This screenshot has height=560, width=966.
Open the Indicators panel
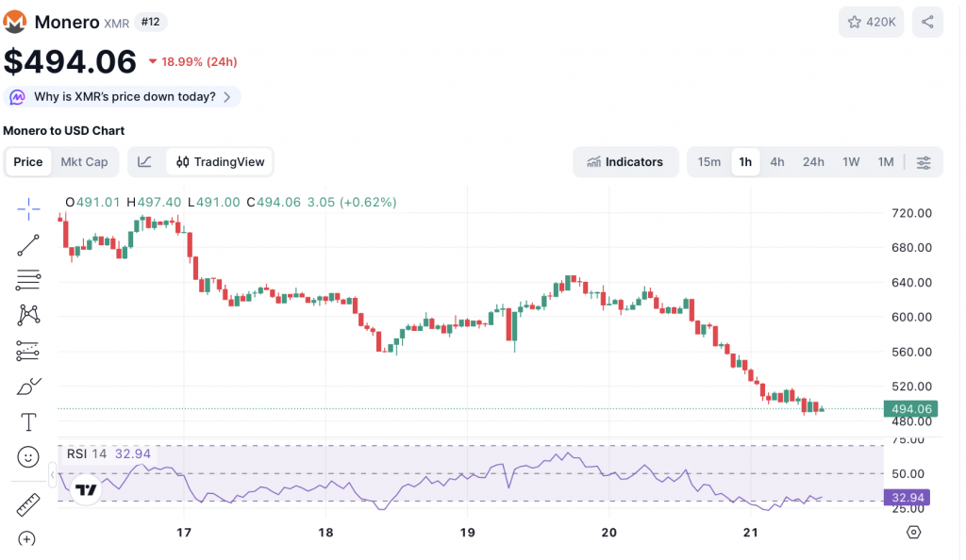(625, 161)
